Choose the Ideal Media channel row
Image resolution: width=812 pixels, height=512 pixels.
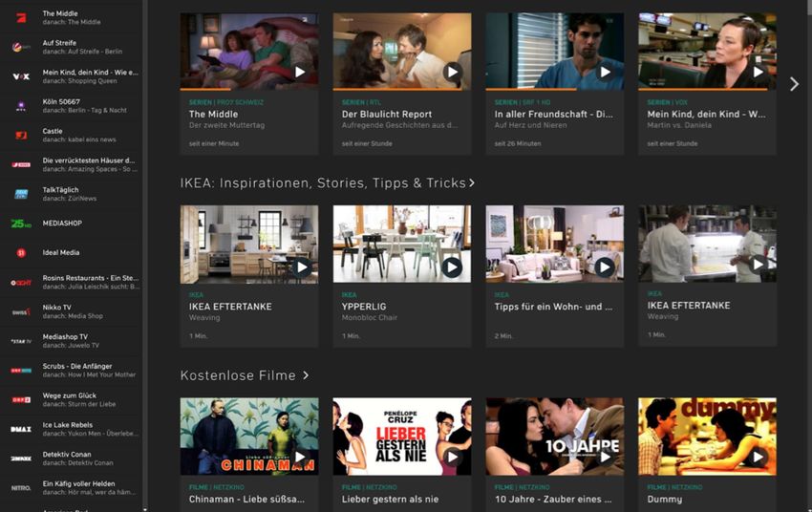click(72, 252)
